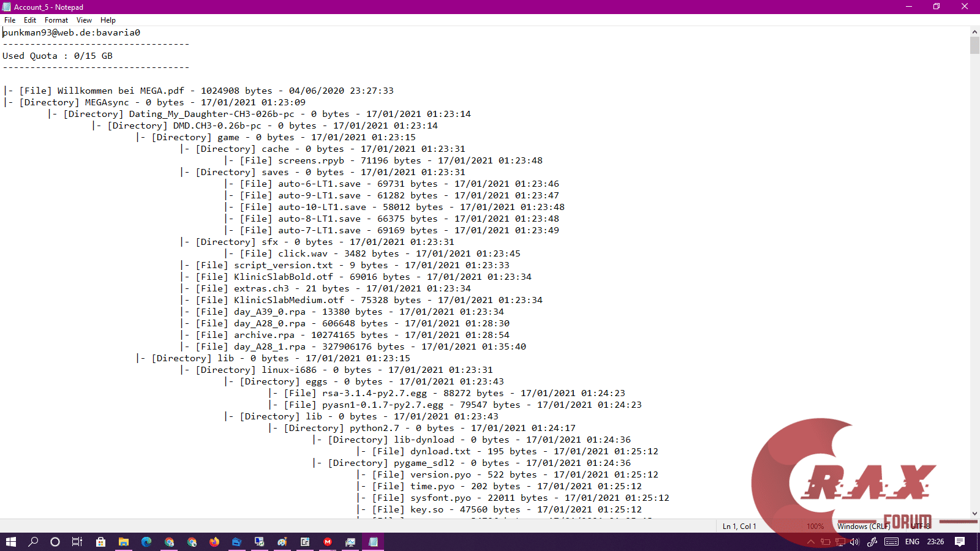Click the scrollbar down arrow in Notepad
Image resolution: width=980 pixels, height=551 pixels.
pos(974,514)
